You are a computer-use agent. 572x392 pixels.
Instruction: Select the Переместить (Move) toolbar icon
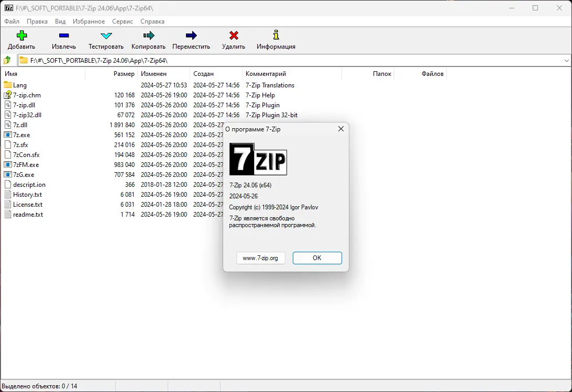191,35
